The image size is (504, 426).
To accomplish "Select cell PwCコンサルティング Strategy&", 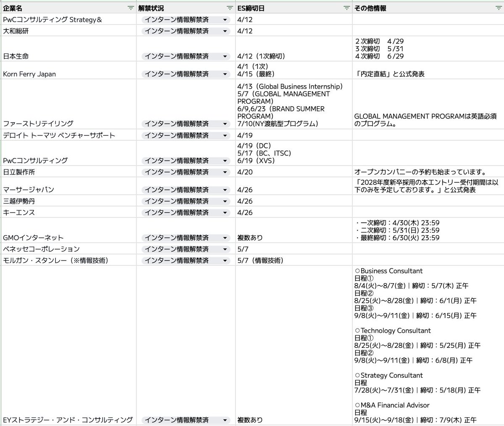I will click(68, 19).
